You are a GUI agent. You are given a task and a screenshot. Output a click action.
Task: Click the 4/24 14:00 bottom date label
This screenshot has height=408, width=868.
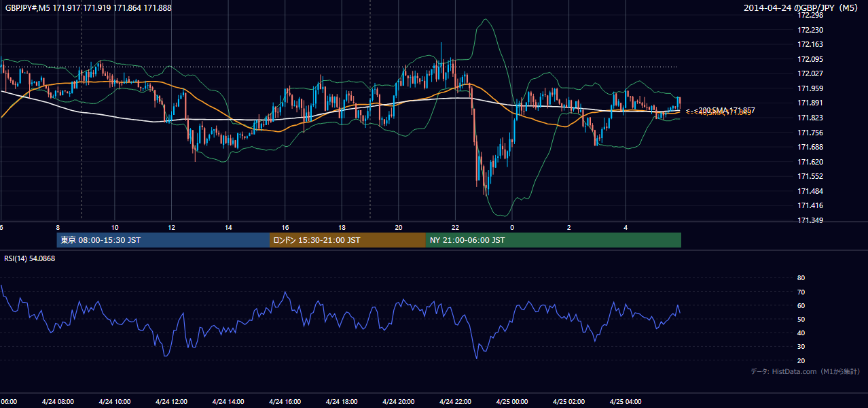pos(228,402)
